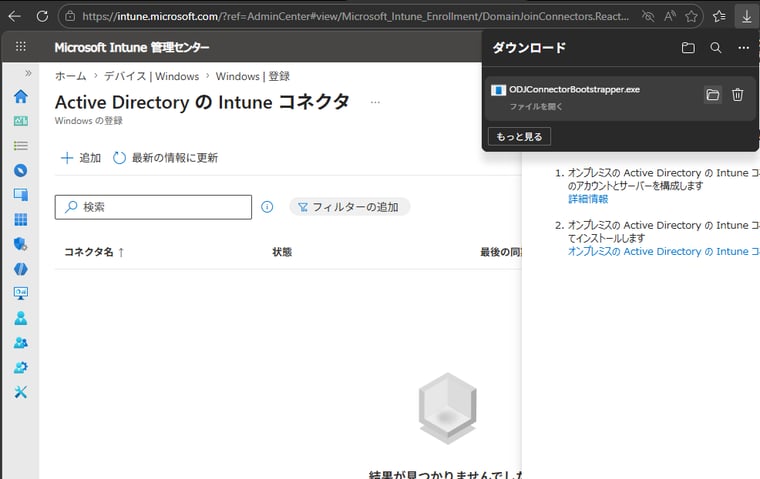Open the blue Copilot-style icon in sidebar
The width and height of the screenshot is (760, 479).
coord(21,269)
